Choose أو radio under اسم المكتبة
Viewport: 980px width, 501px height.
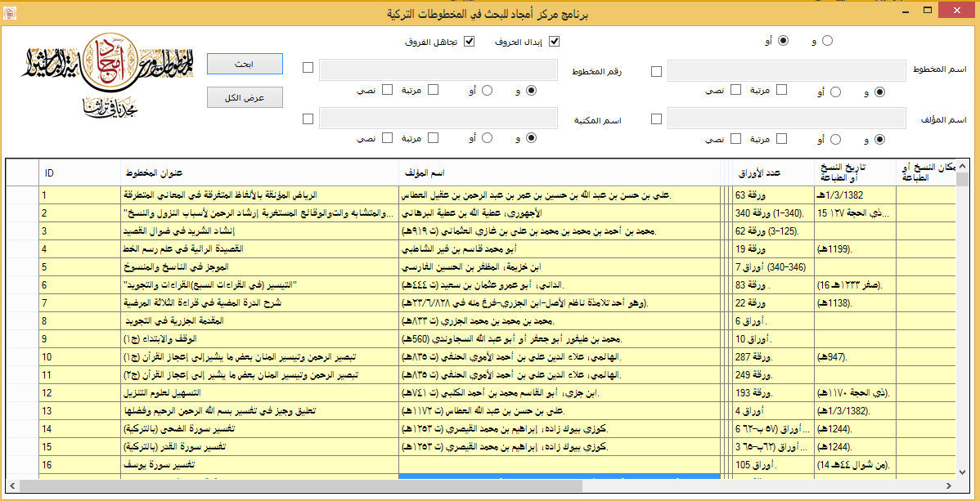[x=488, y=139]
